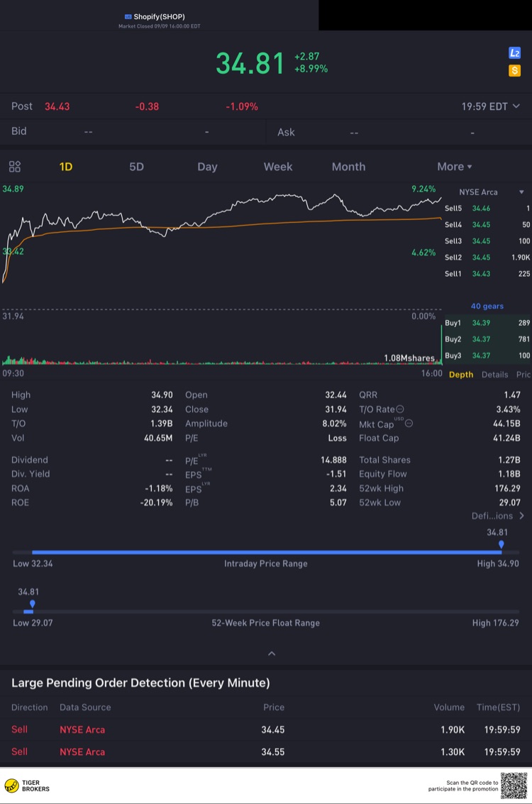Switch to the Week chart tab
This screenshot has height=804, width=532.
[x=278, y=167]
